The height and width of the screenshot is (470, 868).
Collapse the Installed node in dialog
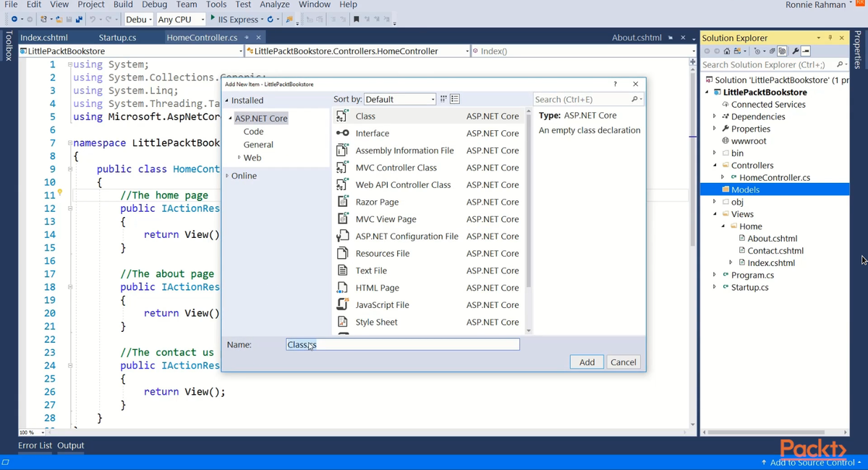coord(227,101)
